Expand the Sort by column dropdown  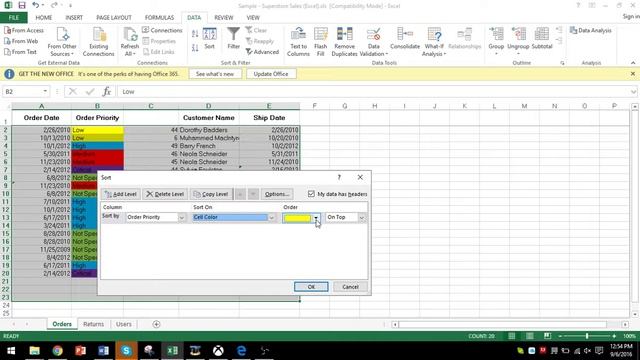(x=182, y=218)
